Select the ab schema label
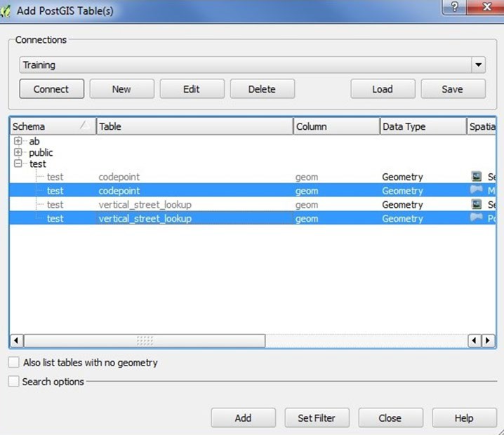The image size is (504, 435). coord(34,141)
